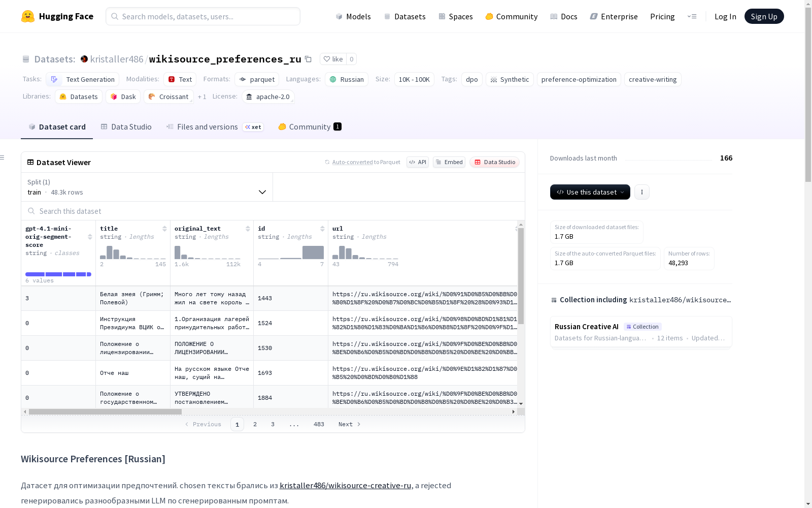Click the vertical scrollbar of the dataset table
The image size is (812, 508).
[x=521, y=276]
